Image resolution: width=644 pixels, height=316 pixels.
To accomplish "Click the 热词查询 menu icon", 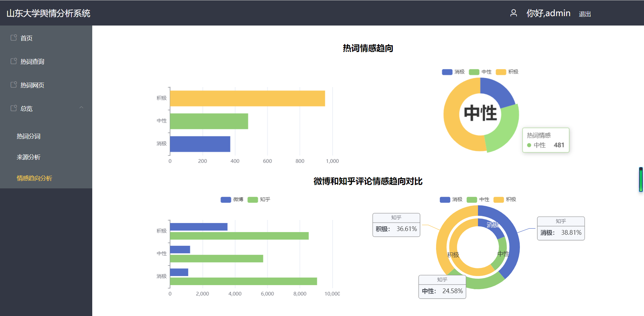I will tap(14, 61).
